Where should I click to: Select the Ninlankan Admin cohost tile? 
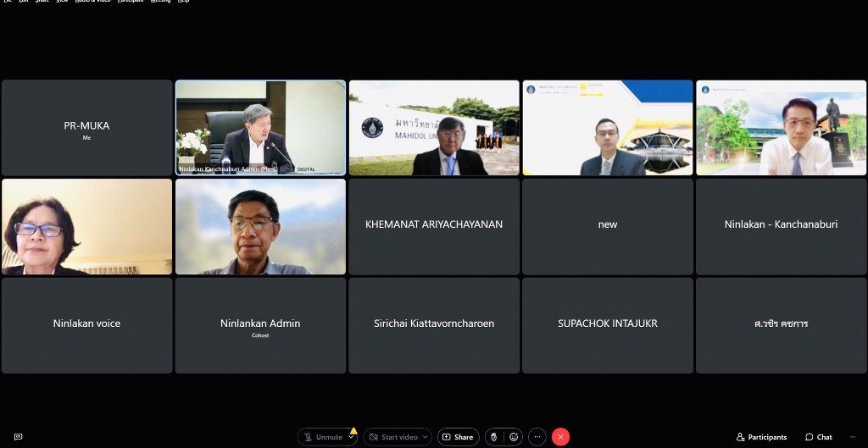click(261, 326)
